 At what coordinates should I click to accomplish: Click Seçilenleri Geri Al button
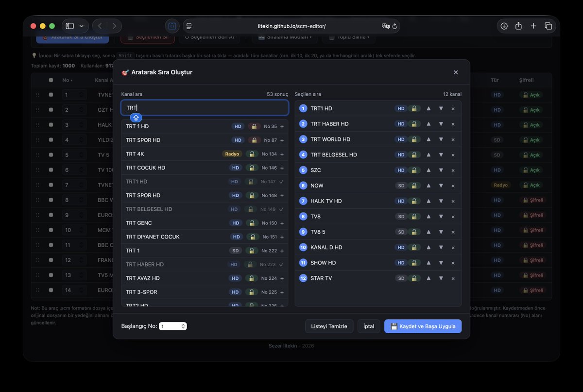[x=209, y=37]
